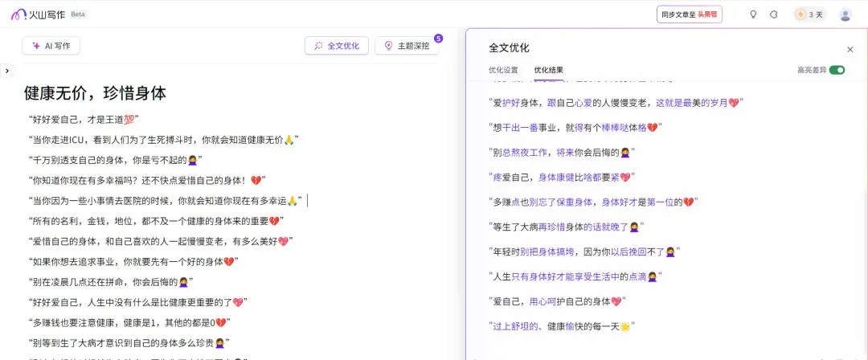Click the 火山写作 logo
This screenshot has height=360, width=868.
[x=38, y=14]
